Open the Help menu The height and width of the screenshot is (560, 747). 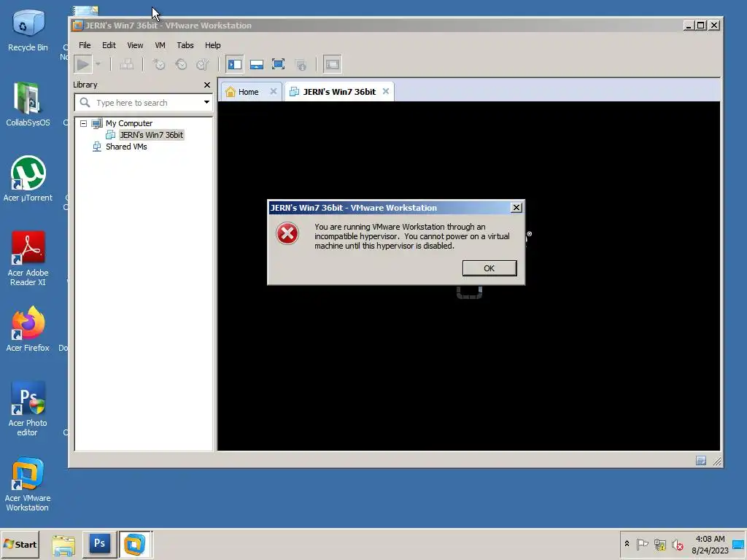click(x=212, y=45)
